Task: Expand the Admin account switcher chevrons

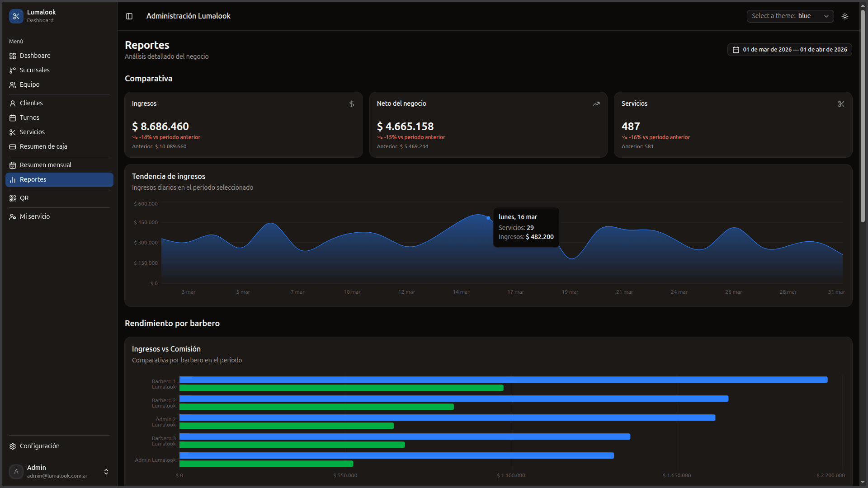Action: [x=106, y=472]
